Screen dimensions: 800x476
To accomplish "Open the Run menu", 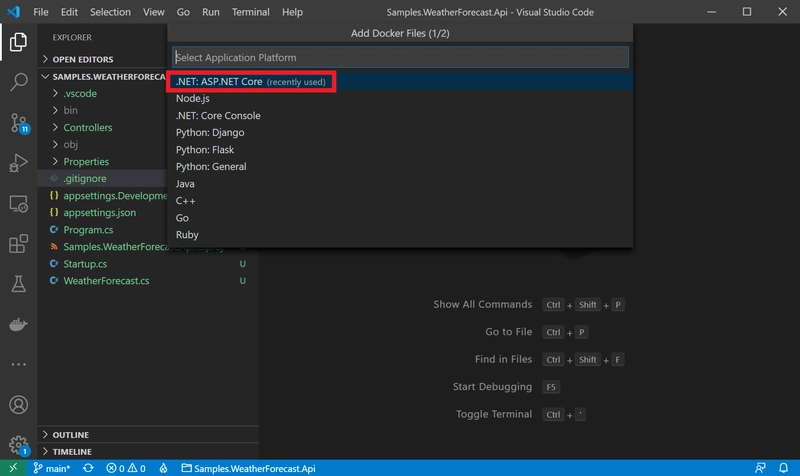I will 211,12.
